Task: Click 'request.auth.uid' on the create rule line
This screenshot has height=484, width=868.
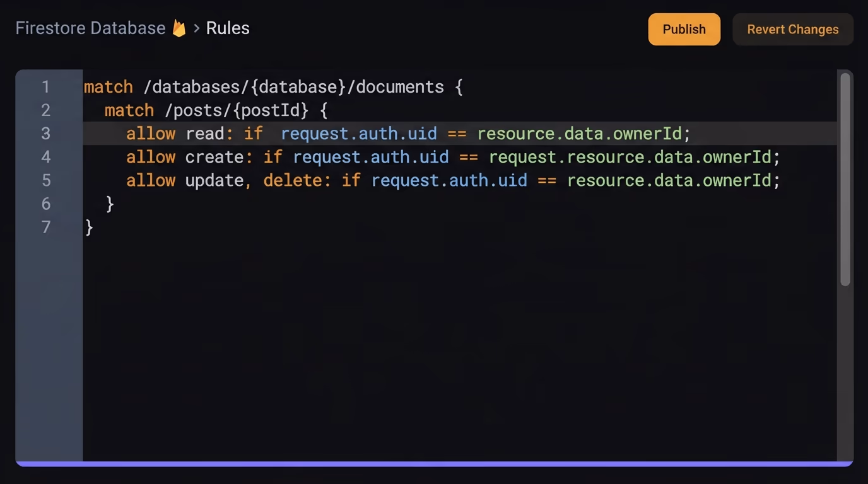Action: tap(371, 157)
